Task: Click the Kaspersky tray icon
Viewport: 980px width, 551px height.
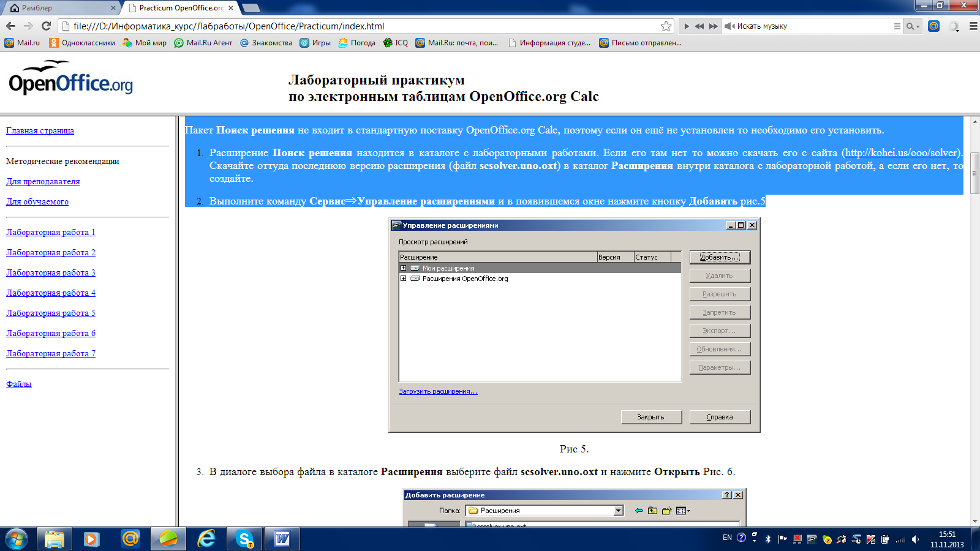Action: coord(871,539)
